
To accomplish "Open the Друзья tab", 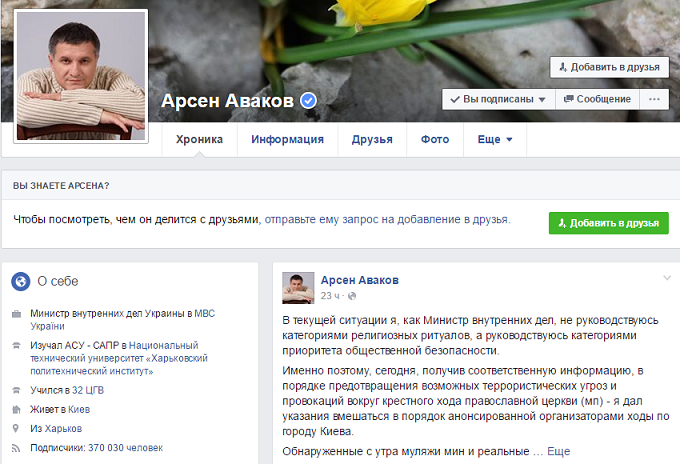I will click(372, 140).
